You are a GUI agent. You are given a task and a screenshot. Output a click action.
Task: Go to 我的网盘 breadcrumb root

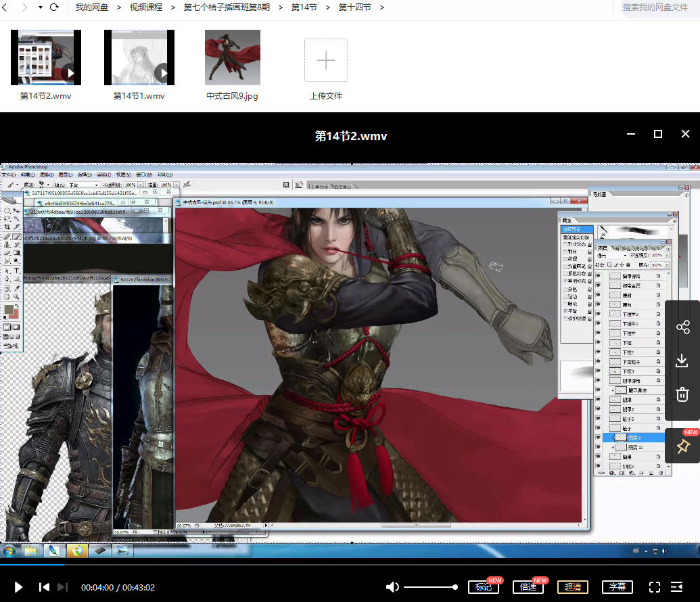pos(91,7)
